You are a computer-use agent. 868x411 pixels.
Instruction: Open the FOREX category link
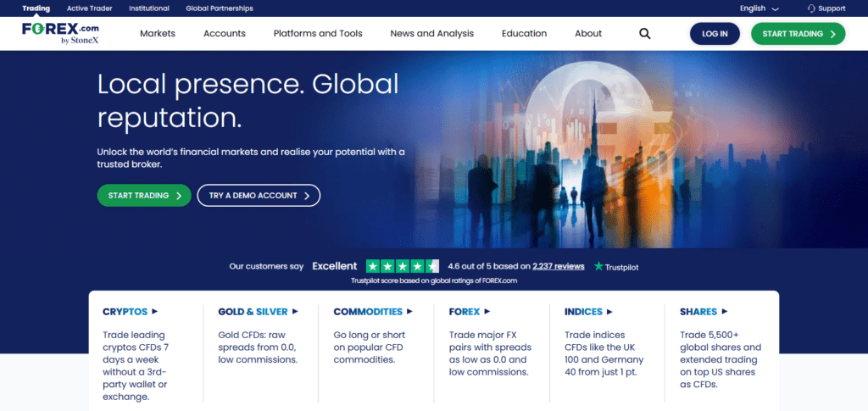[470, 312]
